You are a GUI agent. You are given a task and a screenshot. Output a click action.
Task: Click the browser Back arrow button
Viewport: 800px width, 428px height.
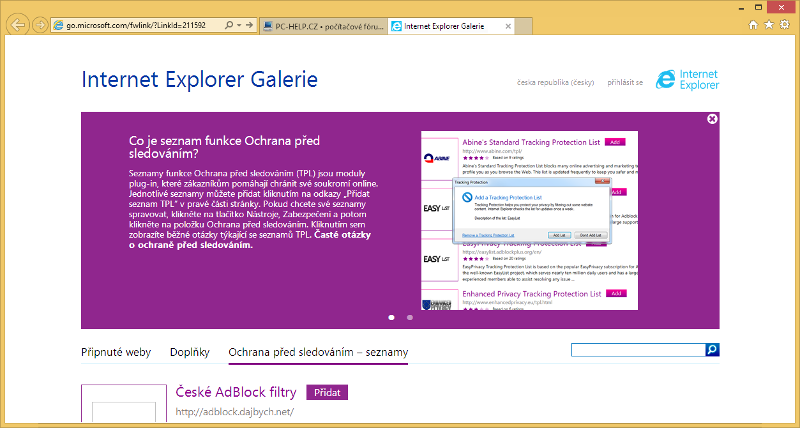16,22
